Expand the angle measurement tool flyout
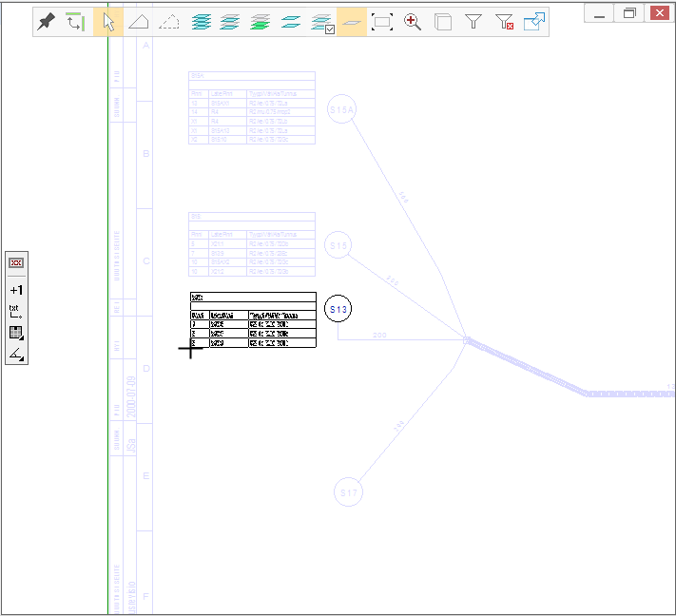 click(16, 355)
